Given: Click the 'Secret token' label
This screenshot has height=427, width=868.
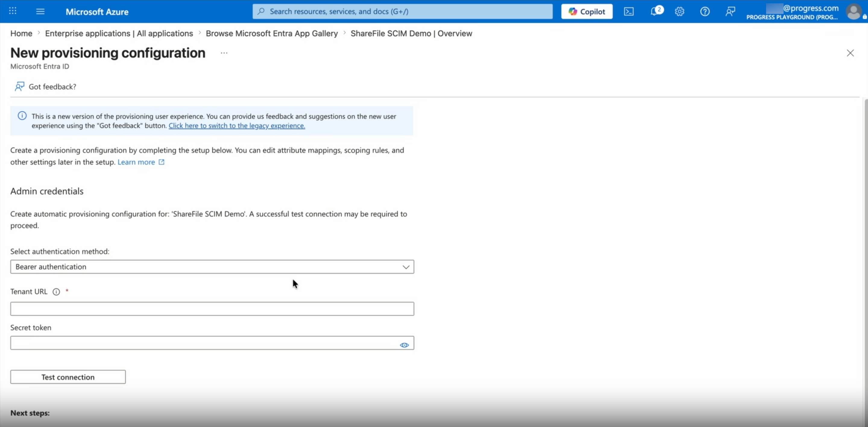Looking at the screenshot, I should (31, 327).
